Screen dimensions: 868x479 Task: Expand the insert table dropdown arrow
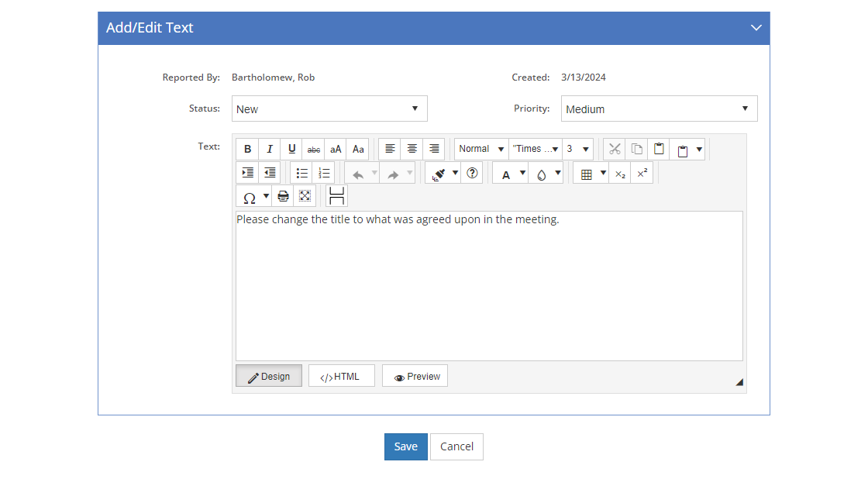[604, 173]
